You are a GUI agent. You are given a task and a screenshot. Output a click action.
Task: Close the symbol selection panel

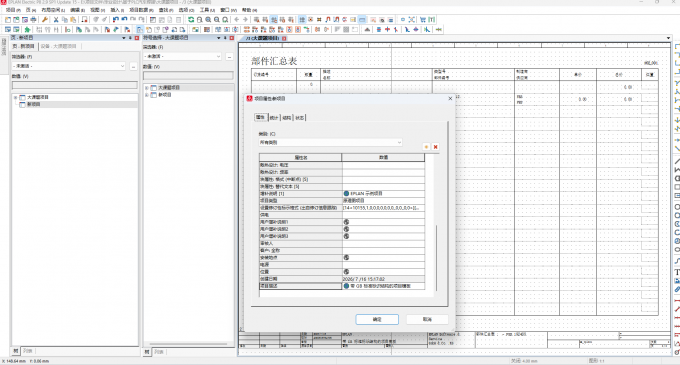232,38
